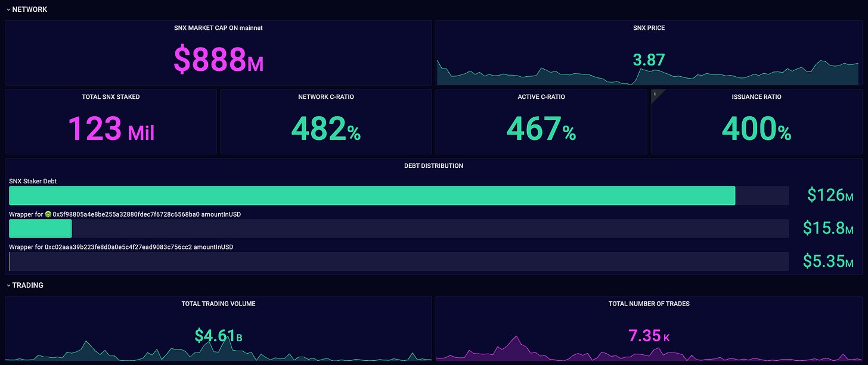Screen dimensions: 868x365
Task: Collapse the TRADING row chevron
Action: click(8, 285)
